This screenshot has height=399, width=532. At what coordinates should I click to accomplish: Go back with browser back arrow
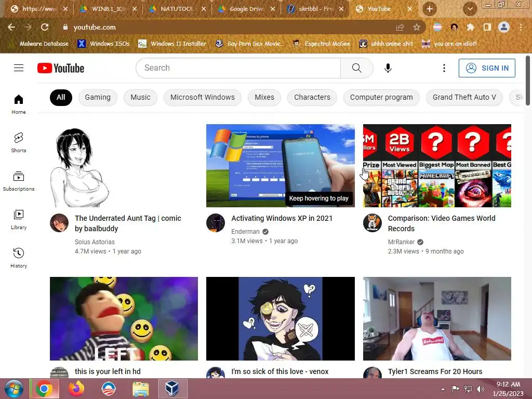pos(11,27)
